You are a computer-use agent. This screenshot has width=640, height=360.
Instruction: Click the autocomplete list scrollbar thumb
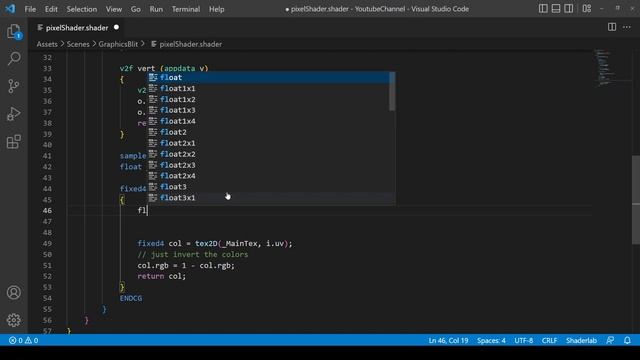392,91
